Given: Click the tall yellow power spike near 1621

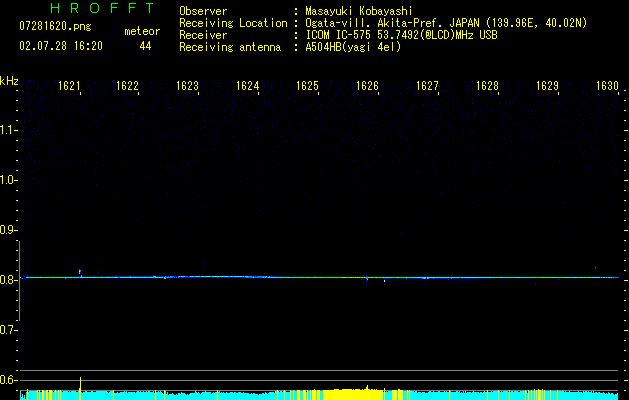Looking at the screenshot, I should click(x=80, y=388).
